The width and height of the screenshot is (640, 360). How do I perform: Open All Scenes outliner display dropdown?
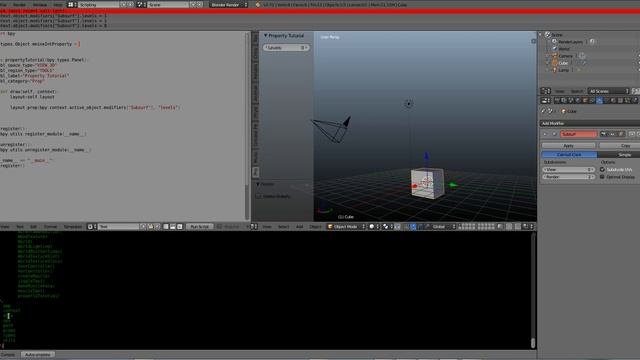pyautogui.click(x=608, y=91)
